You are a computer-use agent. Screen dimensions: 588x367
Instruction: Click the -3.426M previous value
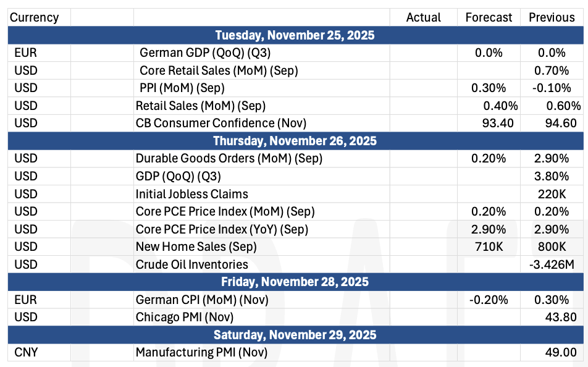pyautogui.click(x=552, y=264)
